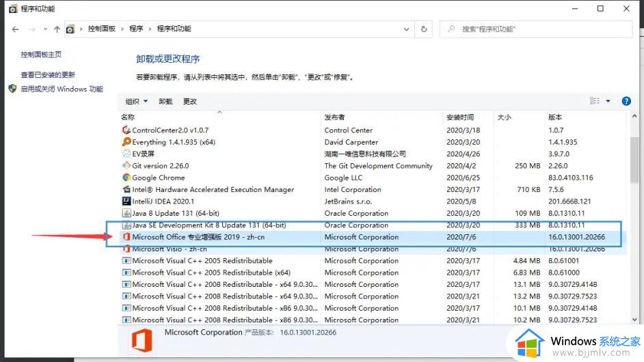The image size is (644, 362).
Task: Click 程序 in the breadcrumb path
Action: [x=136, y=29]
